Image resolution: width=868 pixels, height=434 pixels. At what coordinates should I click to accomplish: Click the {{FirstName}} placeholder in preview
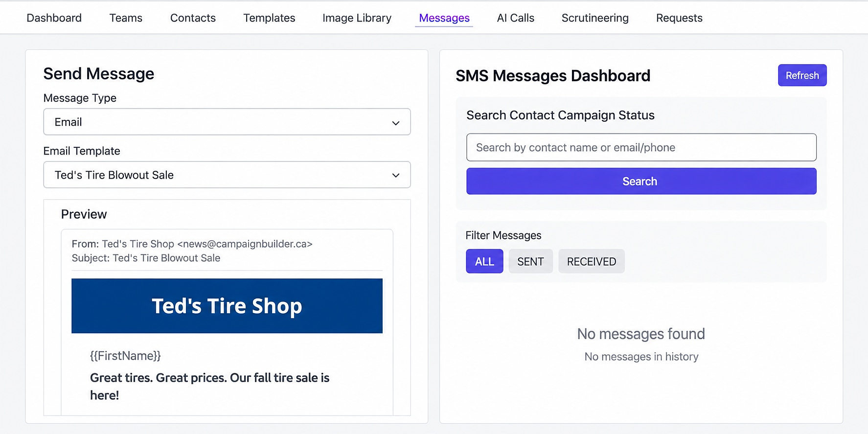[125, 356]
